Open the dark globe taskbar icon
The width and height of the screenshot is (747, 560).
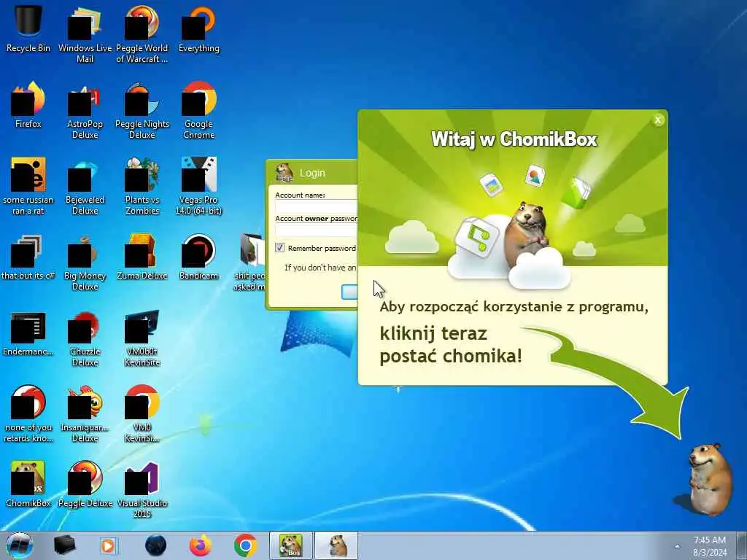pyautogui.click(x=156, y=545)
